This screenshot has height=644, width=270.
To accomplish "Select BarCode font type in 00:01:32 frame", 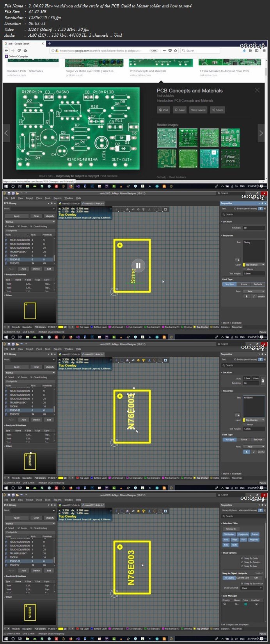I will [x=258, y=284].
